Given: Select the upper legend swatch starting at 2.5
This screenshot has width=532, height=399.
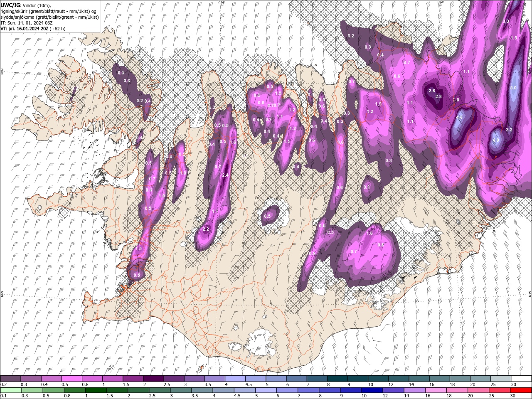Looking at the screenshot, I should (x=174, y=379).
